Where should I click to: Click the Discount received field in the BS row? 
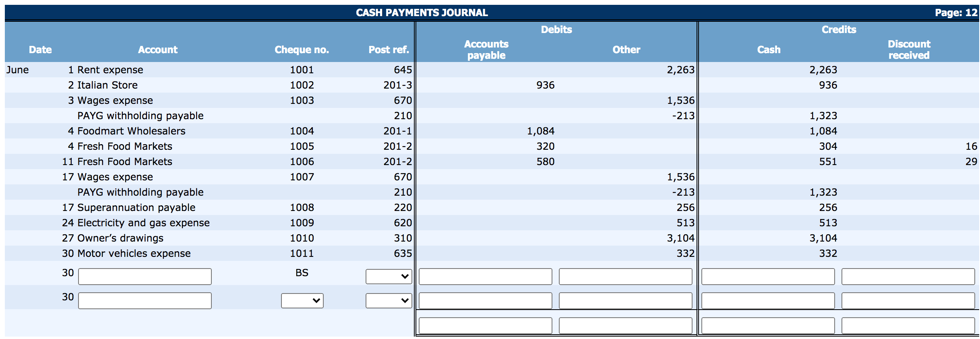pos(908,277)
